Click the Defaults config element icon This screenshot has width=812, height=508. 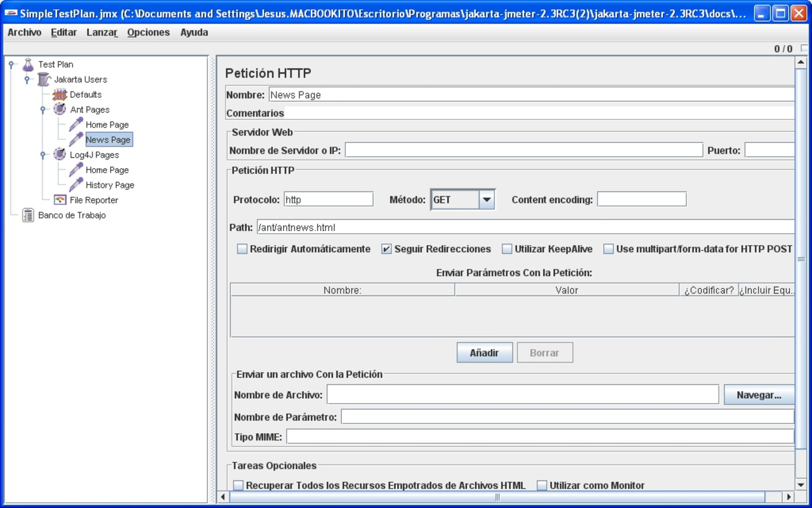point(60,95)
